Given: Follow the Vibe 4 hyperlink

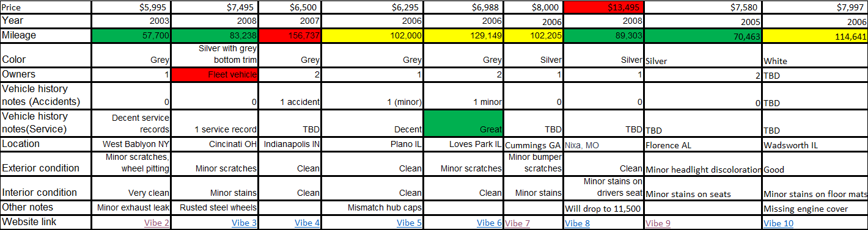Looking at the screenshot, I should (307, 223).
